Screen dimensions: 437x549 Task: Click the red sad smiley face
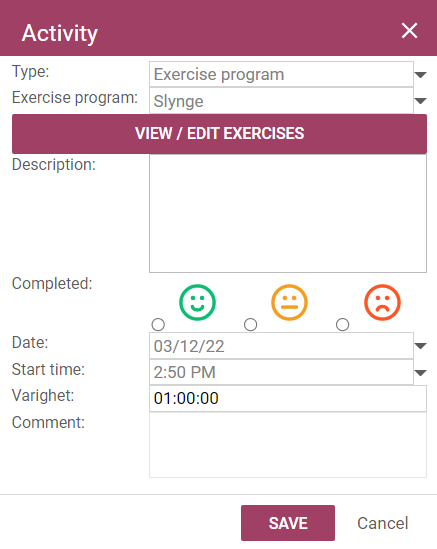tap(382, 302)
